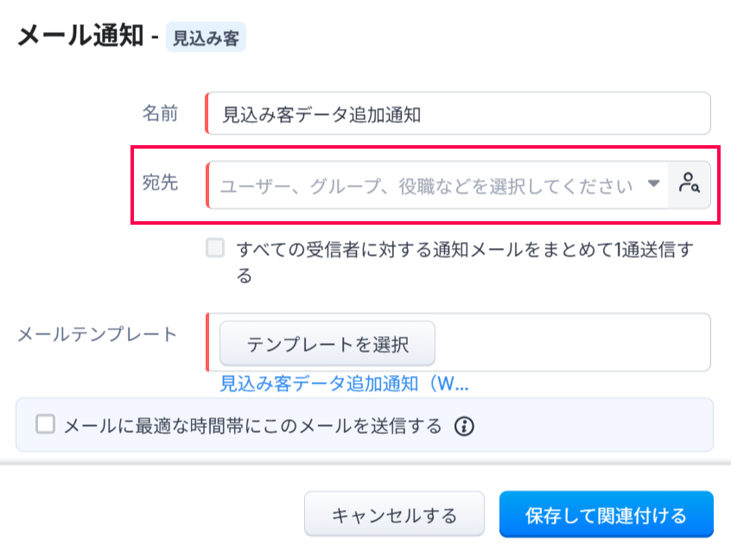This screenshot has width=731, height=560.
Task: Click the メールに最適な時間帯 label text
Action: [252, 426]
